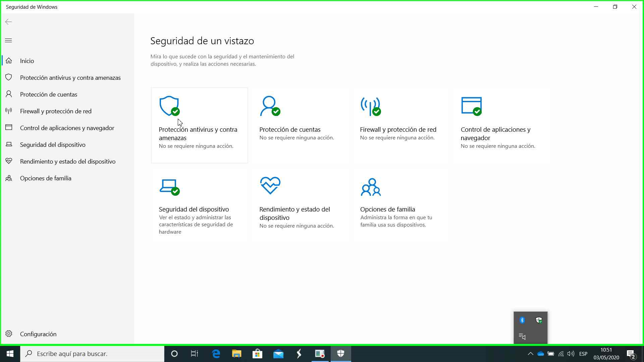Click the Cortana circle button
Screen dimensions: 644x362
tap(174, 354)
